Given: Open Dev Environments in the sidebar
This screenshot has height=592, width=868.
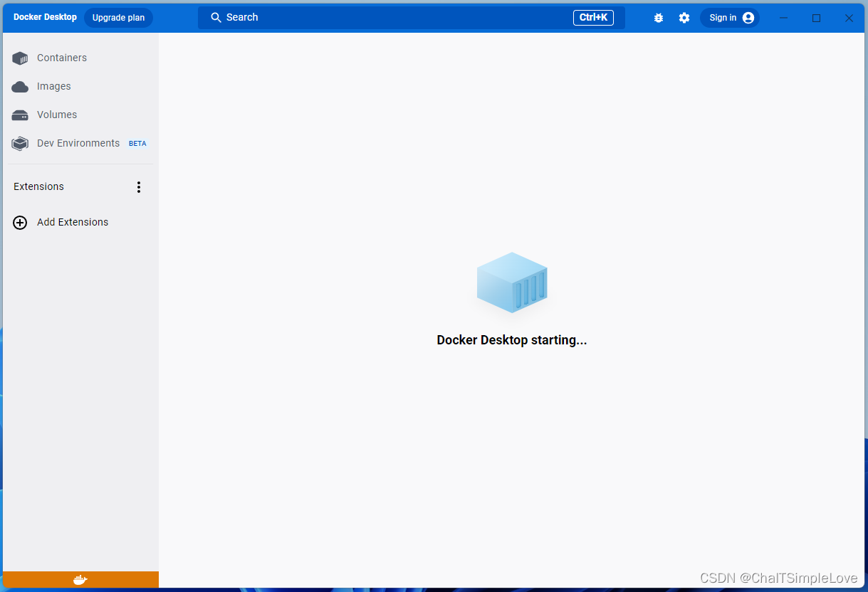Looking at the screenshot, I should coord(78,143).
